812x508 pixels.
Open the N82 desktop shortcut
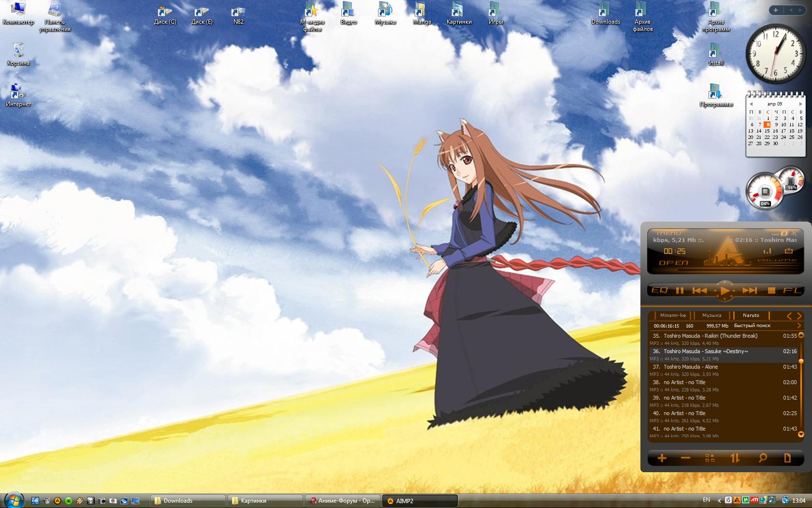[238, 15]
